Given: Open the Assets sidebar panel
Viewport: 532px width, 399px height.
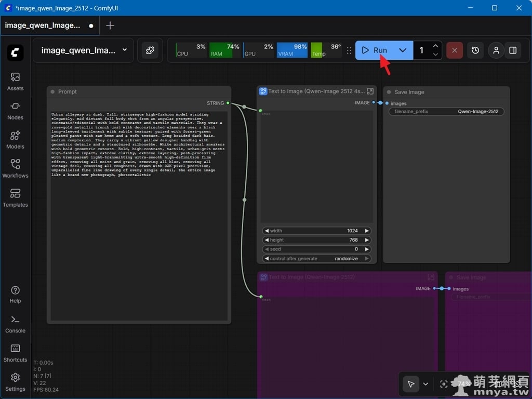Looking at the screenshot, I should 15,82.
